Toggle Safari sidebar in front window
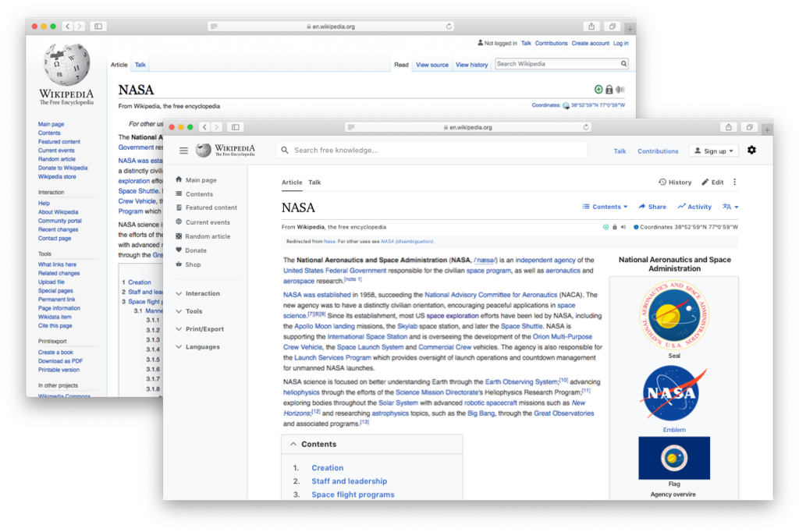The image size is (799, 532). point(236,127)
